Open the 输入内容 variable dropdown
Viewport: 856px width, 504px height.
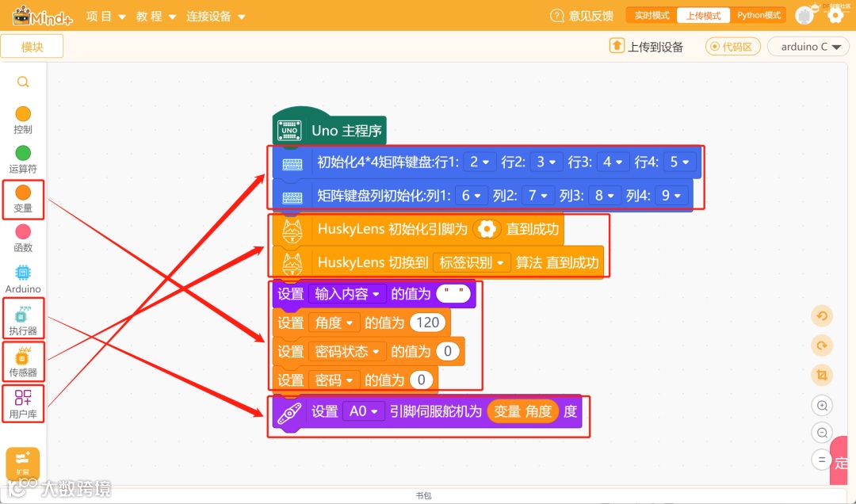[x=347, y=294]
